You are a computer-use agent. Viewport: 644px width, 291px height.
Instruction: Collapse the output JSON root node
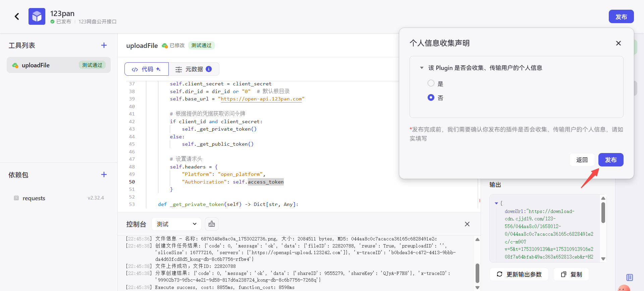click(x=496, y=203)
